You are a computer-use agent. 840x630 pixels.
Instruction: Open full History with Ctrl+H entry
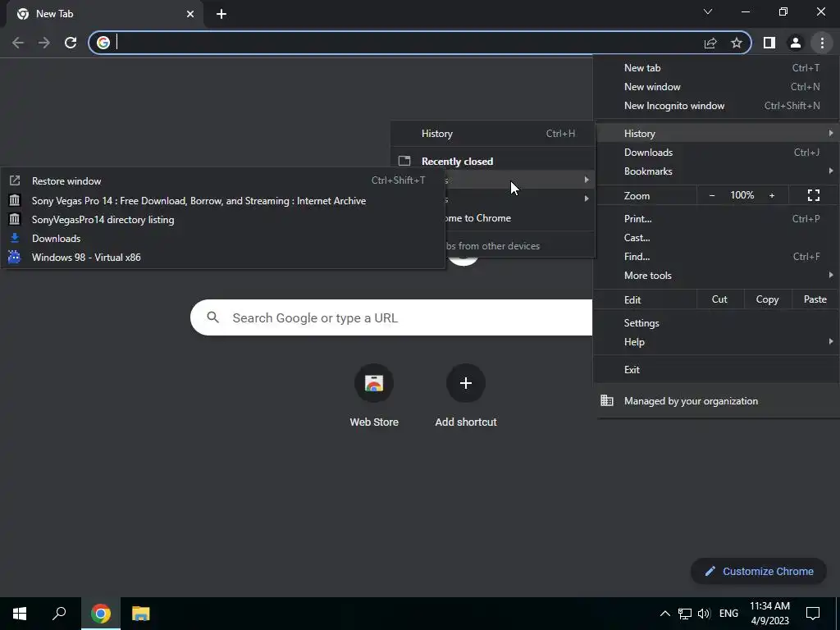tap(493, 134)
